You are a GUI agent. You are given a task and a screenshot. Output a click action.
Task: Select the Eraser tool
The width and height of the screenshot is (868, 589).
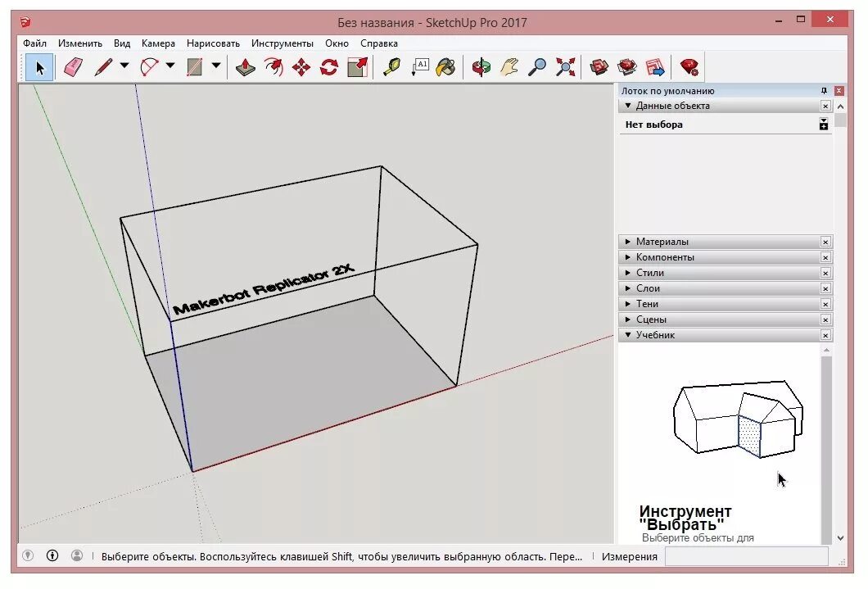pyautogui.click(x=73, y=67)
